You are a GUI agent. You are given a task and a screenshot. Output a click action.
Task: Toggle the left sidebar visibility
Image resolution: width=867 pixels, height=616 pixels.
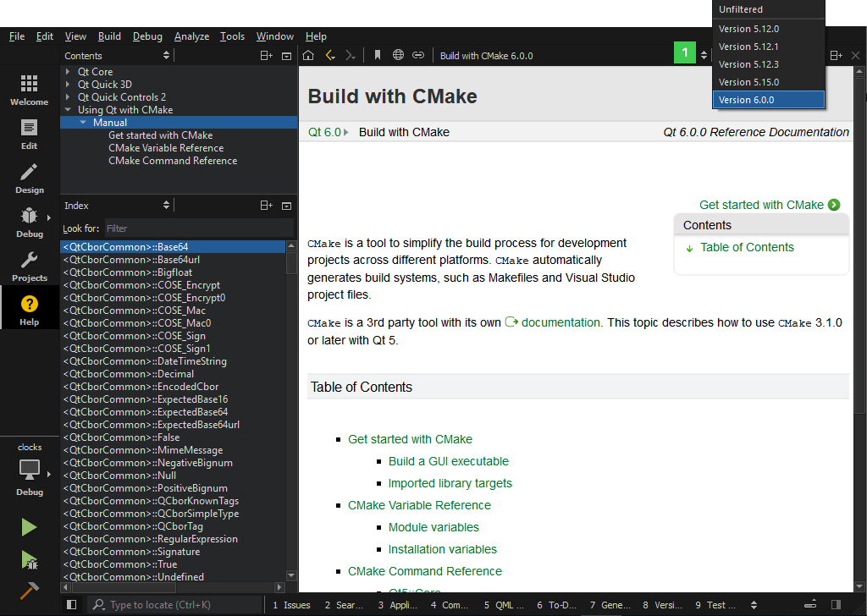72,605
